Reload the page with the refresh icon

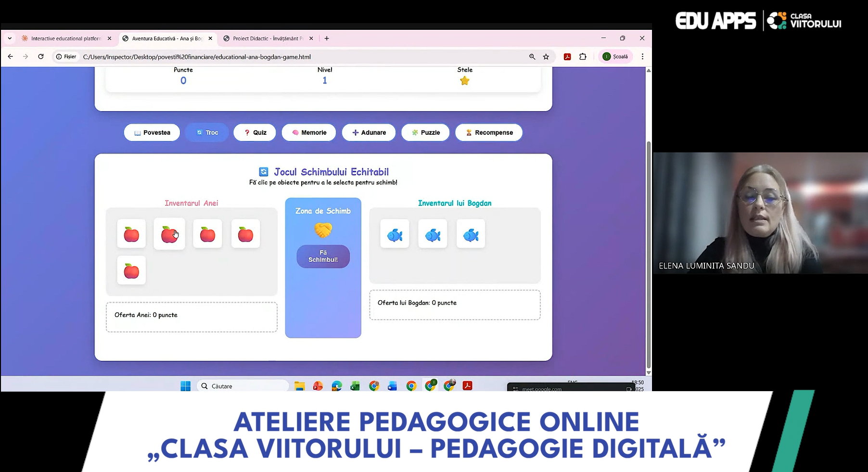pos(41,57)
